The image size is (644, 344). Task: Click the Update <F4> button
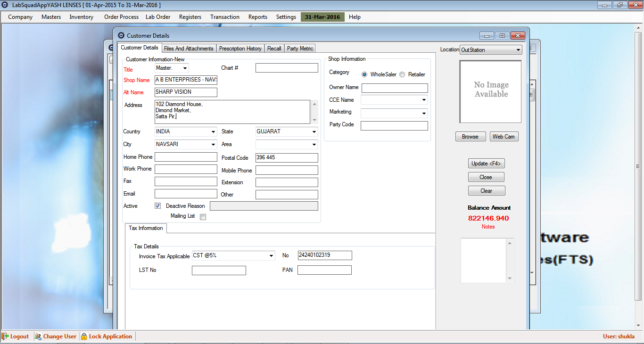click(486, 164)
